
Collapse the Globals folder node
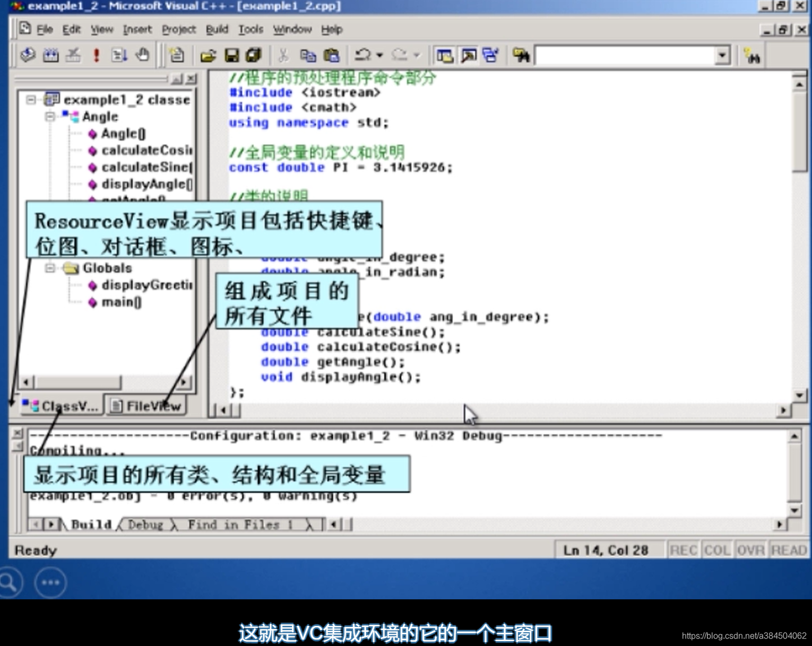click(x=50, y=268)
